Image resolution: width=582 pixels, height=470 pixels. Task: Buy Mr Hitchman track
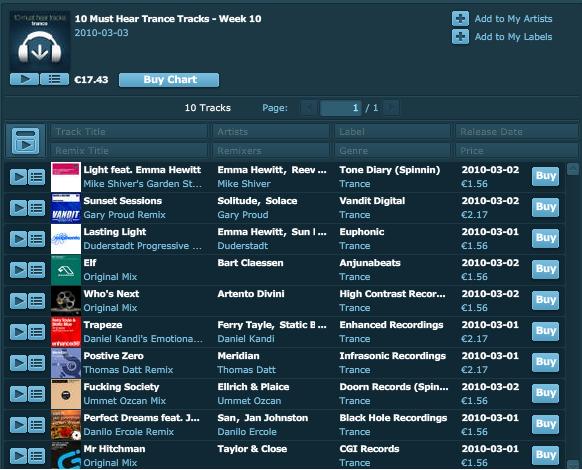tap(545, 455)
